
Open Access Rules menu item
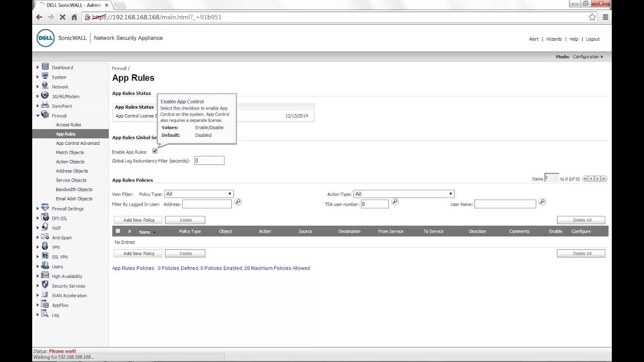[68, 125]
